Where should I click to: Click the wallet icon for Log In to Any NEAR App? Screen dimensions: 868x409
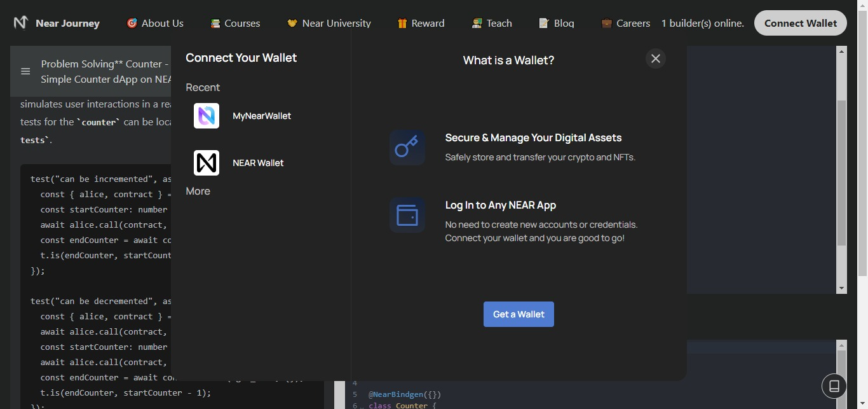point(407,215)
